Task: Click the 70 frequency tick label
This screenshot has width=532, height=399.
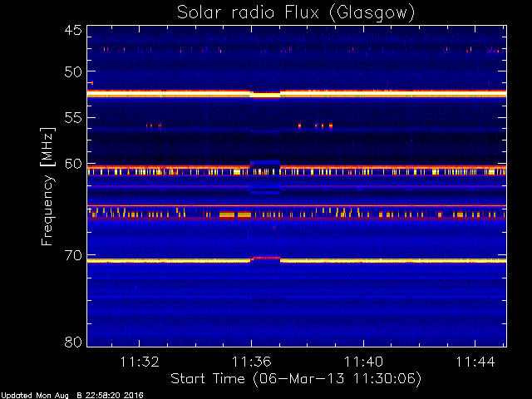Action: pyautogui.click(x=73, y=255)
